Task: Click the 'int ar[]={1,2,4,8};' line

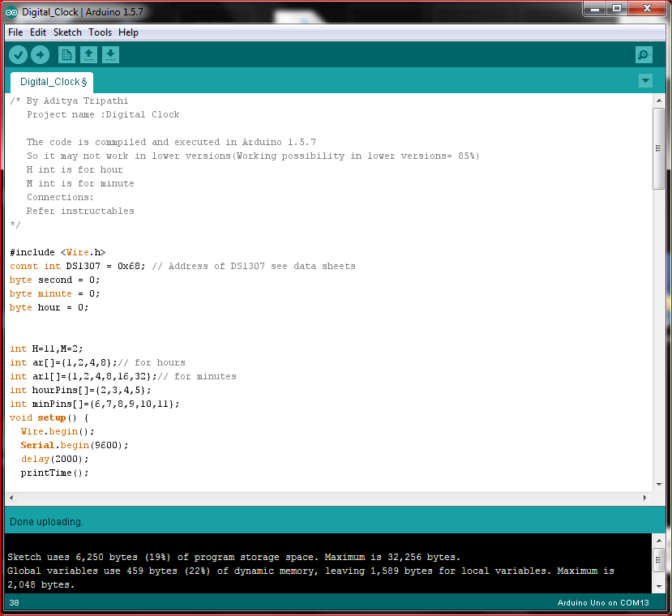Action: point(63,362)
